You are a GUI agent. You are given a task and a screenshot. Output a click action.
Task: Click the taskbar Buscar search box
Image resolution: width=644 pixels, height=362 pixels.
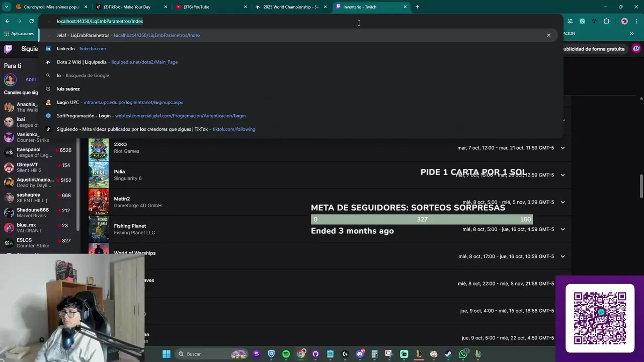(210, 354)
